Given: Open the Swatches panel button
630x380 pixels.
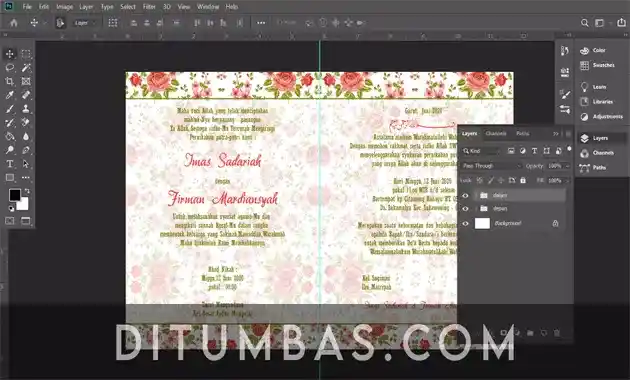Looking at the screenshot, I should pyautogui.click(x=599, y=65).
